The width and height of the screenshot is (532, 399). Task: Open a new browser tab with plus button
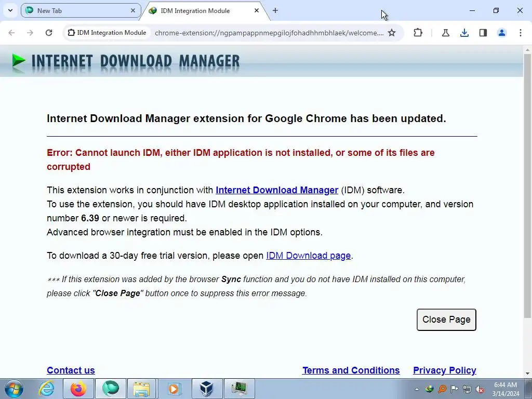275,10
